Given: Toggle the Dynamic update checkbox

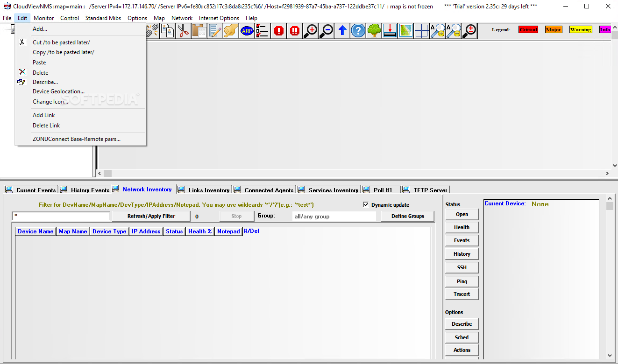Looking at the screenshot, I should [x=366, y=204].
